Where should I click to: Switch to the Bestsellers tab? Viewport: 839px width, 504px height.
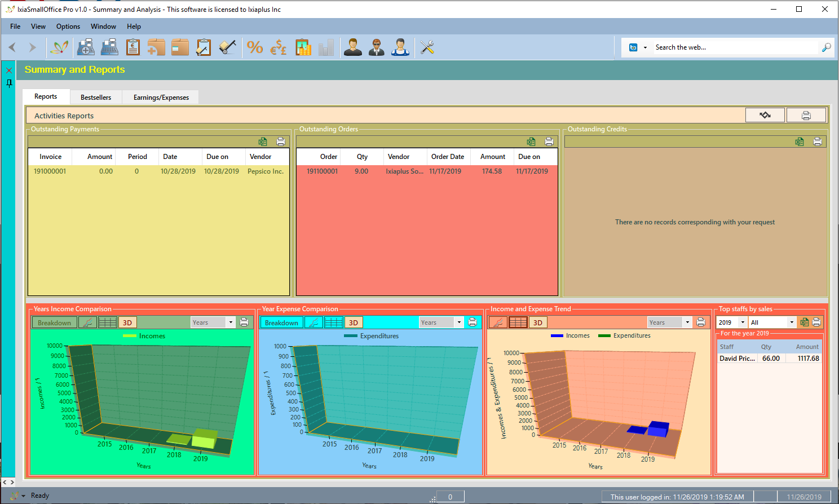click(96, 98)
